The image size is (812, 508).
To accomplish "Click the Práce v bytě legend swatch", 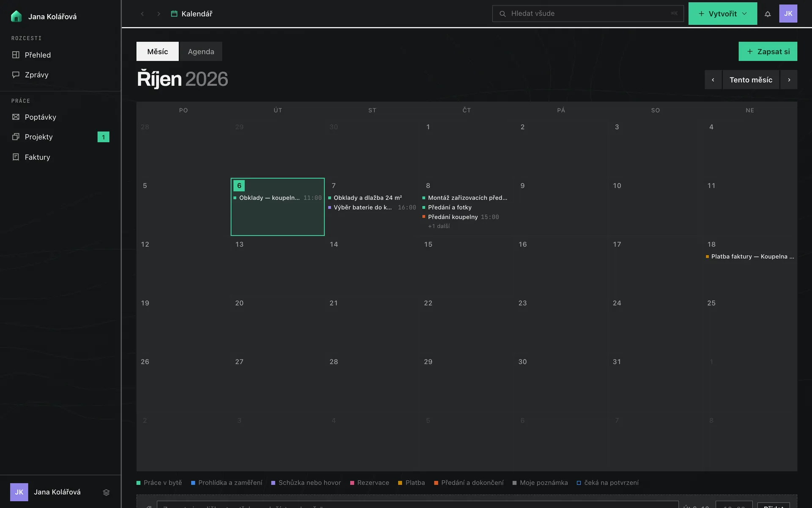I will (x=138, y=483).
